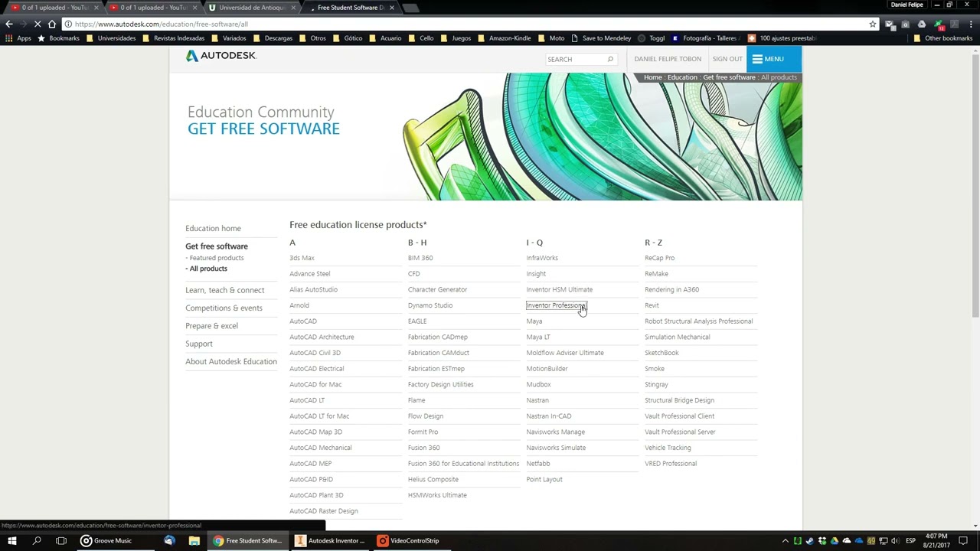
Task: Click the Education breadcrumb link
Action: 682,77
